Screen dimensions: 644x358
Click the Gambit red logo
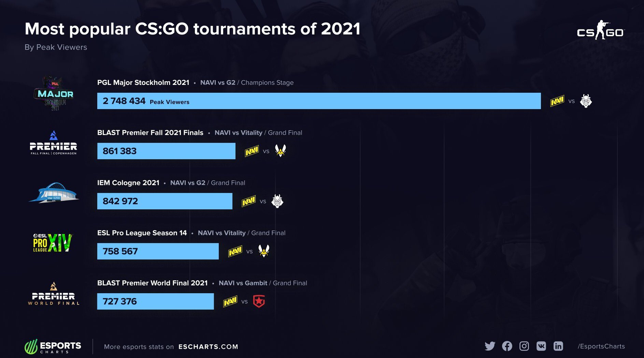(259, 301)
